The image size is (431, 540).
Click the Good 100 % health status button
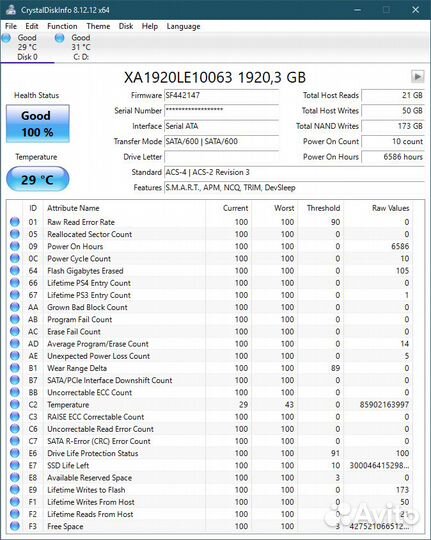(38, 124)
